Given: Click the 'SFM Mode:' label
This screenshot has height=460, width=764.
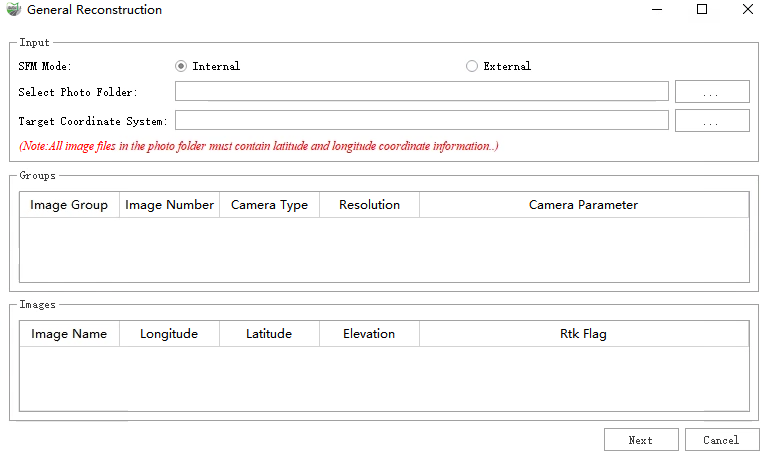Looking at the screenshot, I should 45,66.
